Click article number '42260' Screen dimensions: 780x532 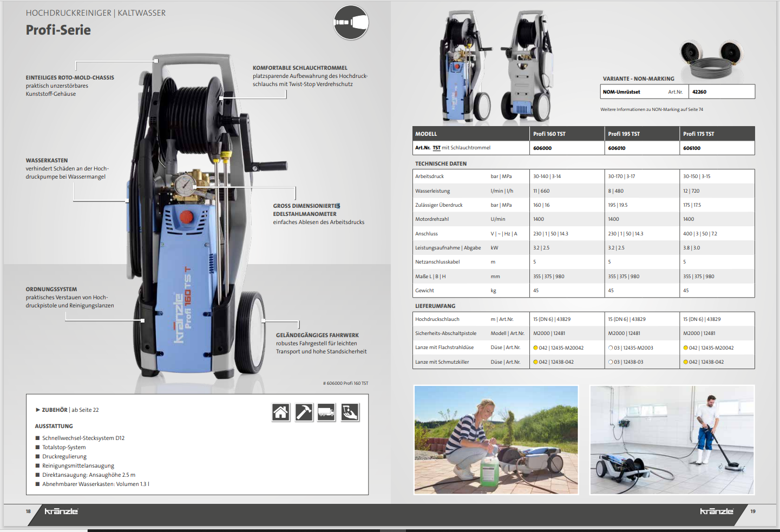(x=699, y=92)
